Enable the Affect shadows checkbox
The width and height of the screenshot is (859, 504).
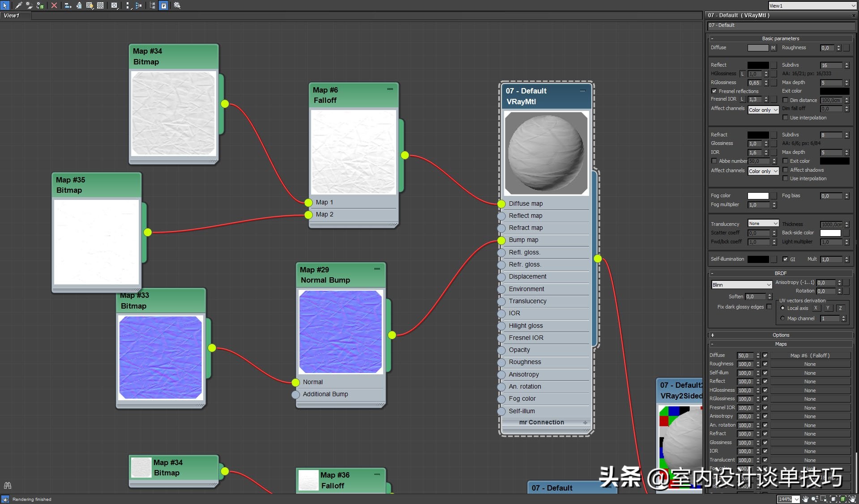[785, 170]
